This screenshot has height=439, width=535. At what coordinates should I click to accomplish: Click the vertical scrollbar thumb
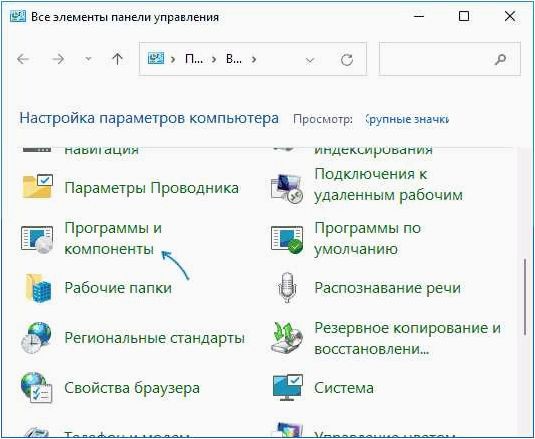(x=525, y=297)
